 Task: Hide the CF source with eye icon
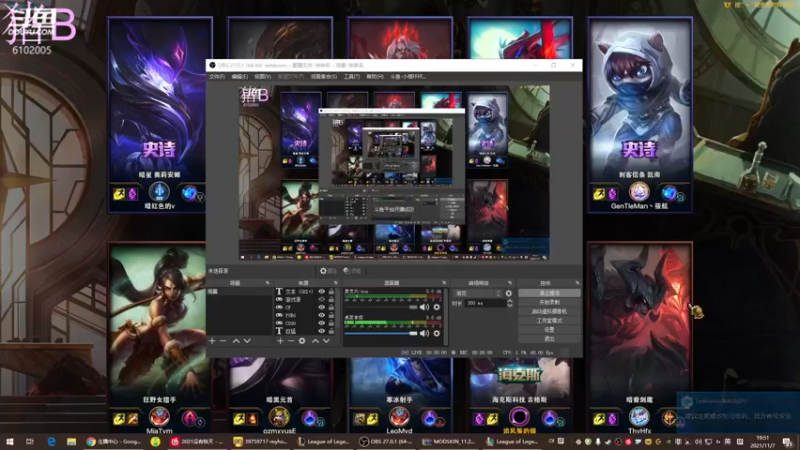coord(321,307)
